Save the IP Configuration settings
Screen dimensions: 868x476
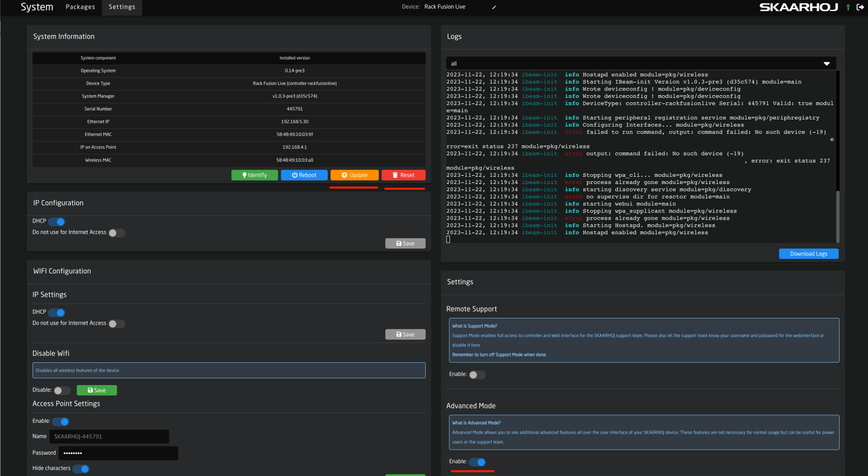coord(406,243)
